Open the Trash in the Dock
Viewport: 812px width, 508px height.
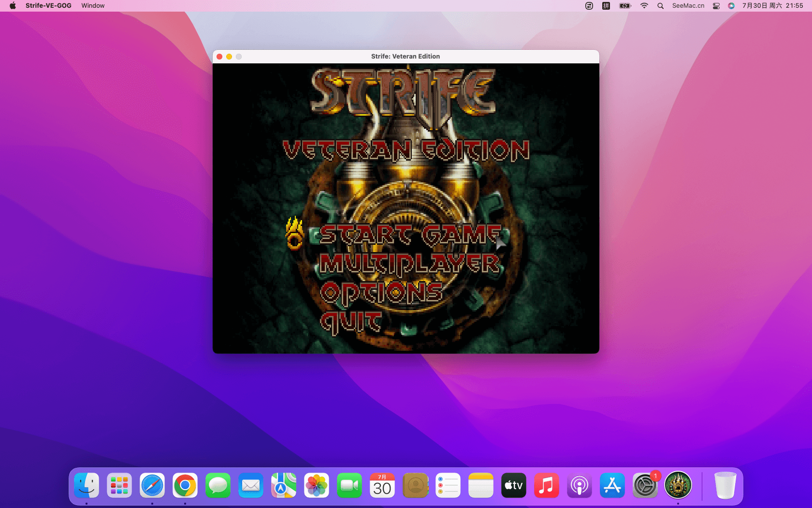[725, 485]
